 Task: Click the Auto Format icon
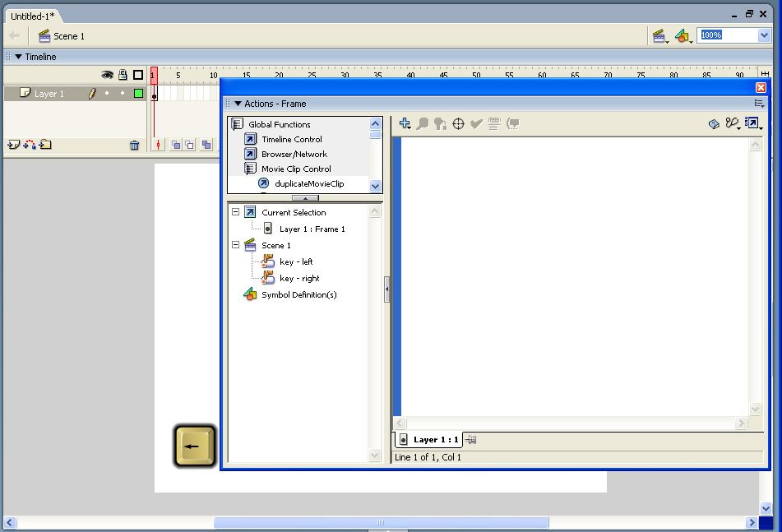[494, 123]
